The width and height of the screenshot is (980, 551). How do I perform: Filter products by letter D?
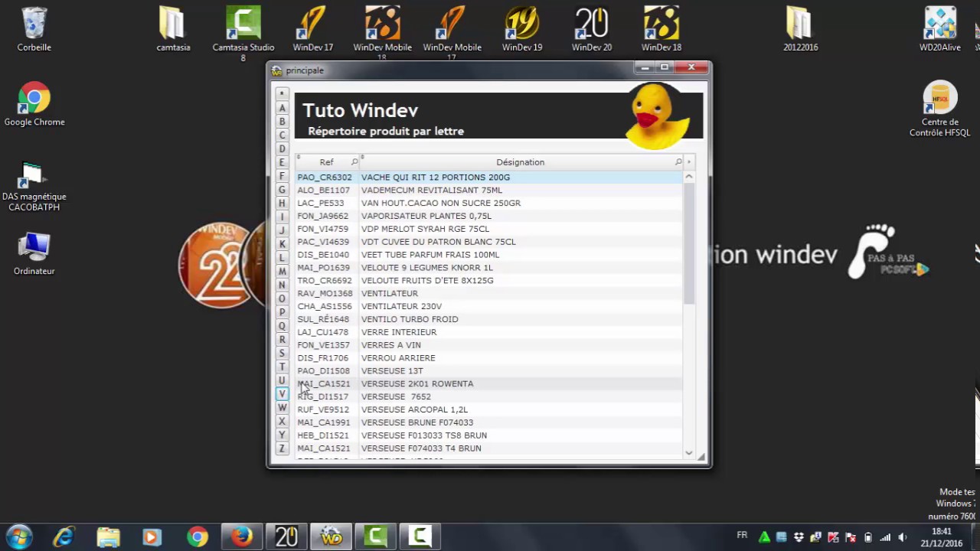[282, 148]
